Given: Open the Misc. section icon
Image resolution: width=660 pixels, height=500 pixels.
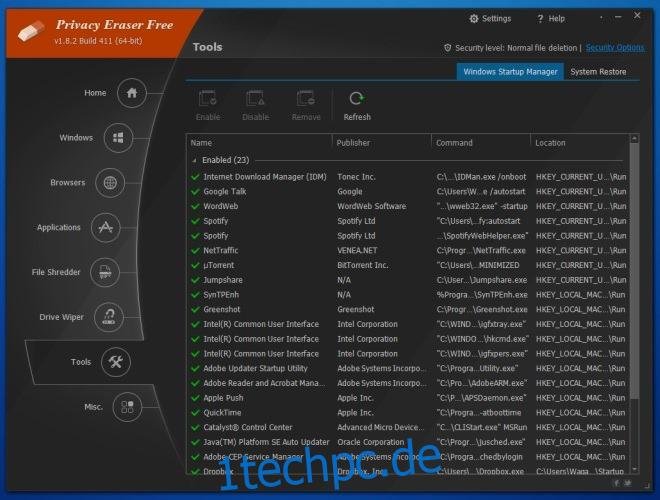Looking at the screenshot, I should 127,407.
